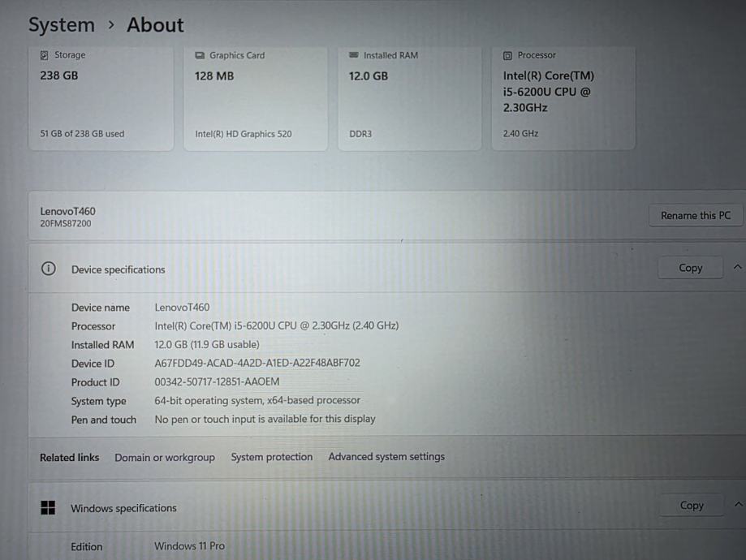Click the Windows logo icon
Viewport: 746px width, 560px height.
[48, 508]
